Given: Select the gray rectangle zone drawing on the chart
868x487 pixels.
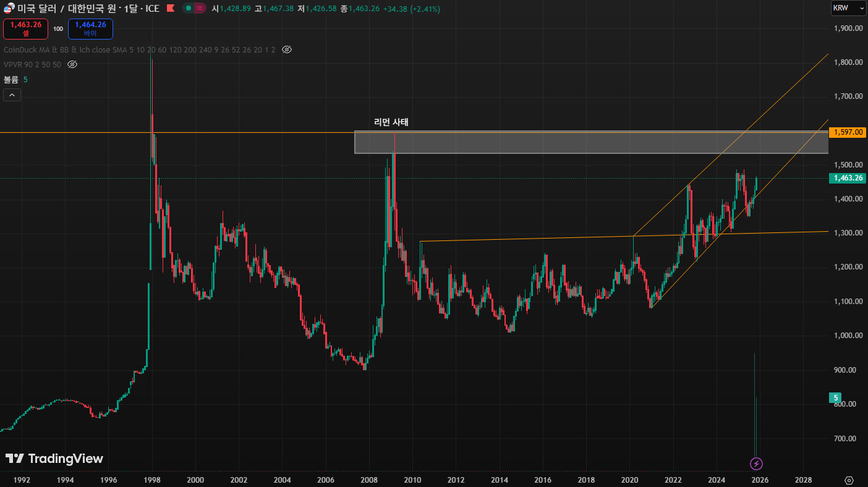Looking at the screenshot, I should point(591,142).
